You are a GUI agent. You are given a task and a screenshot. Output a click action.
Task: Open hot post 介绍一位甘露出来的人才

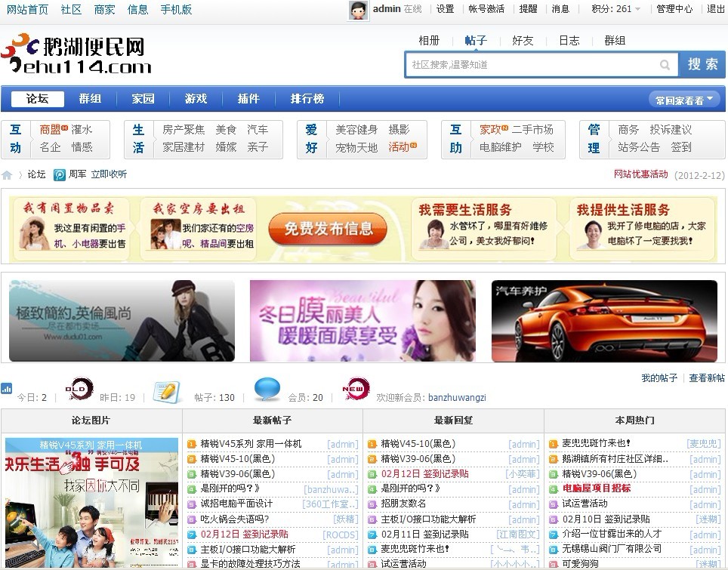612,534
